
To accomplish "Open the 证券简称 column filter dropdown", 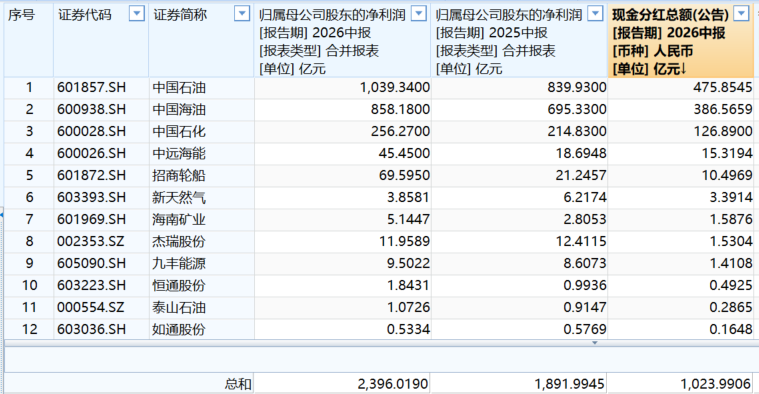I will coord(242,14).
